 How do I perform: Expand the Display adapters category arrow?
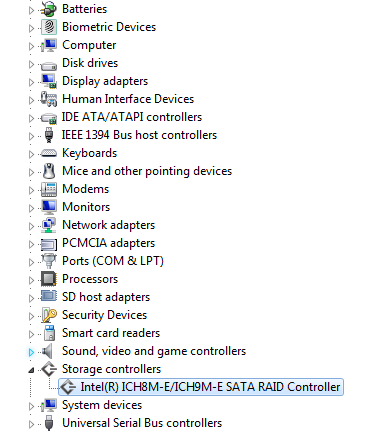pos(31,82)
